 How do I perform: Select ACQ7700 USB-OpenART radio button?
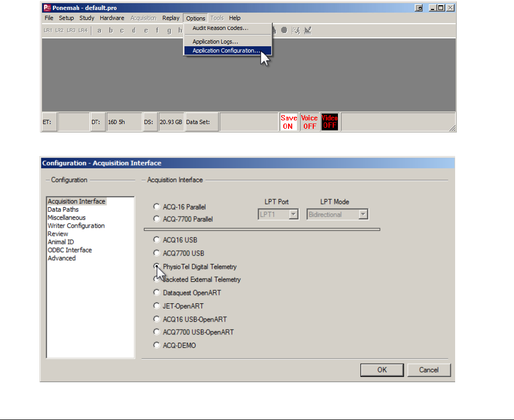[x=157, y=332]
